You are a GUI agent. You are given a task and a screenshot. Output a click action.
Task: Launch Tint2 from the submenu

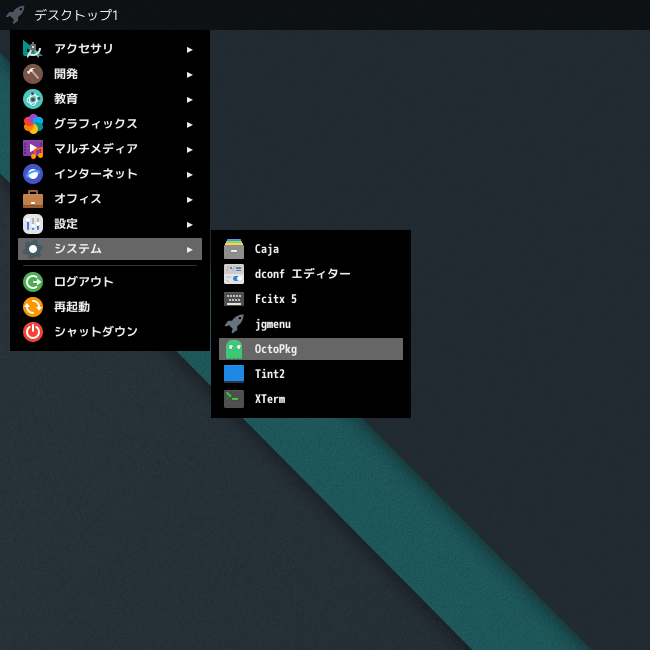tap(311, 374)
